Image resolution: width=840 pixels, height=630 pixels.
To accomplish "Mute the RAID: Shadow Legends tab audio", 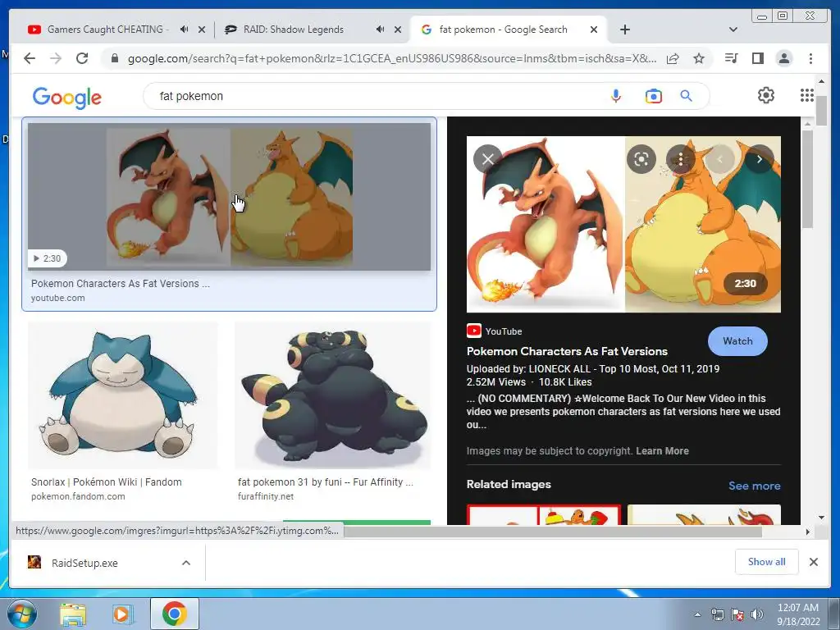I will tap(381, 30).
